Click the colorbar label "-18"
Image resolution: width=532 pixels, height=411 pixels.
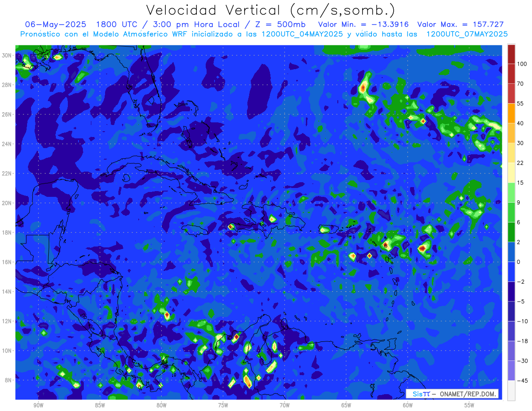pos(522,341)
